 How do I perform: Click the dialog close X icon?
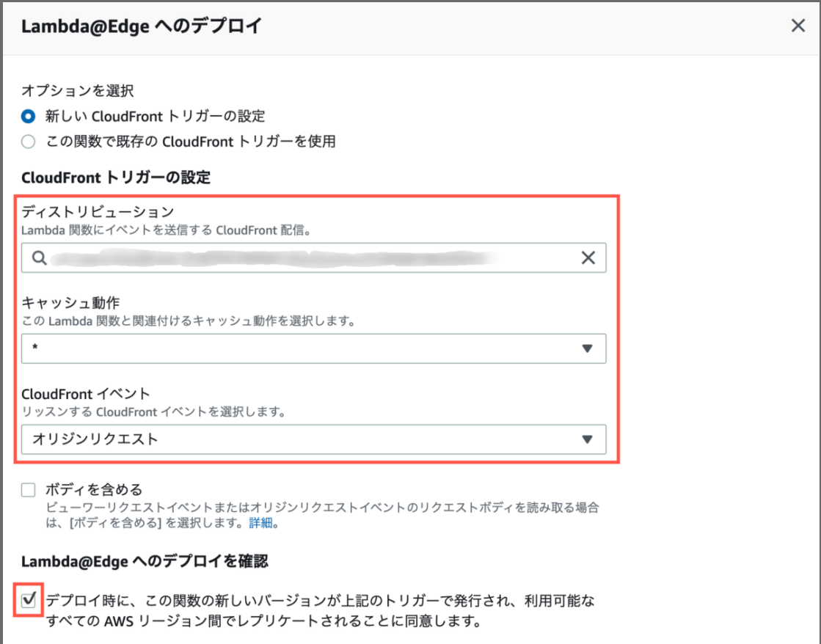[798, 25]
